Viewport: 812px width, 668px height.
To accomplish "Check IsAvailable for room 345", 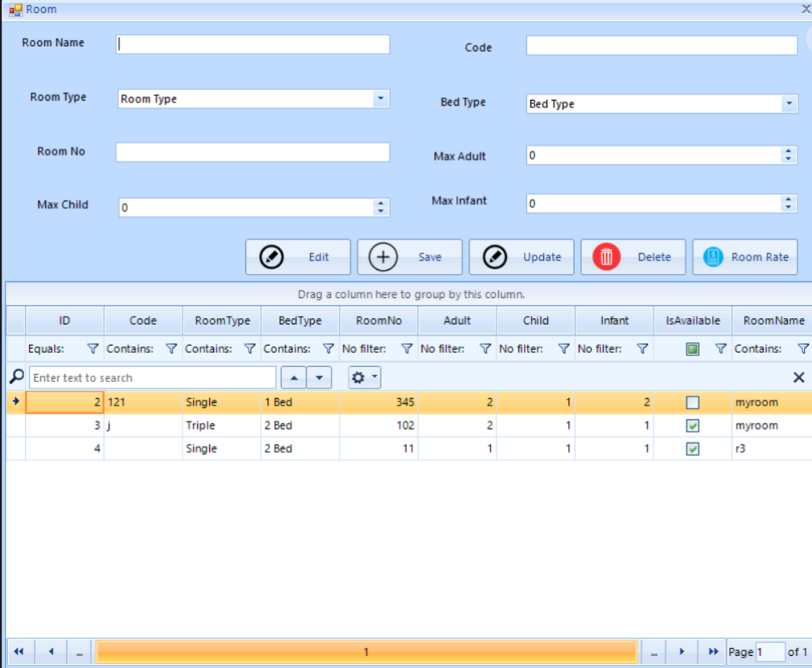I will 692,402.
